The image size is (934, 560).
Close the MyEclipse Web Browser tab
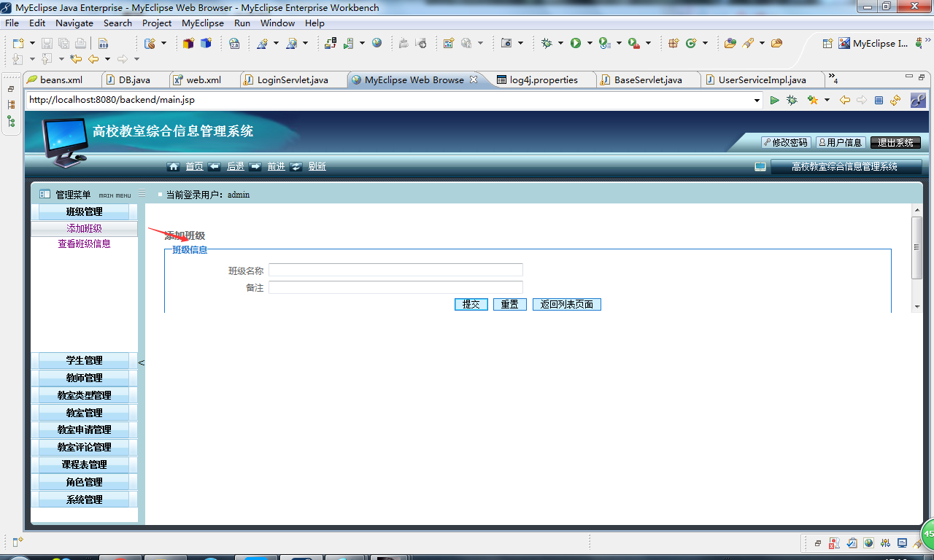pyautogui.click(x=474, y=79)
